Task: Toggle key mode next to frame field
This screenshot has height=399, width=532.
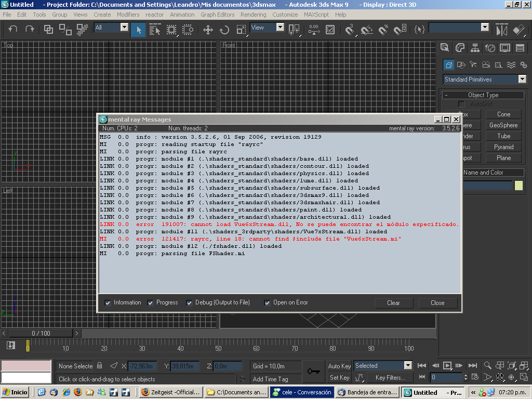Action: pyautogui.click(x=422, y=377)
